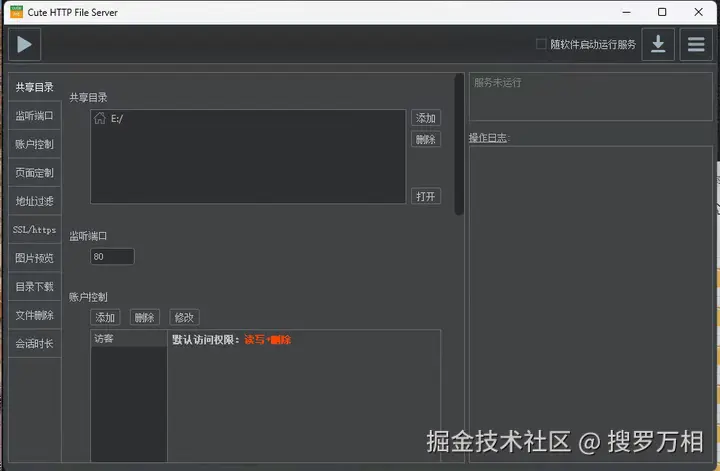This screenshot has width=720, height=471.
Task: Click 添加 button under 账户控制
Action: (x=105, y=317)
